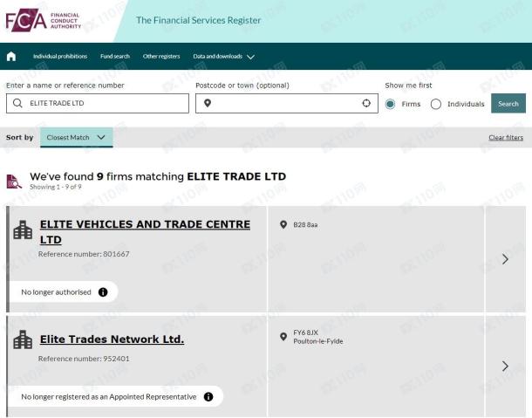
Task: Select the Individuals radio button
Action: (x=436, y=104)
